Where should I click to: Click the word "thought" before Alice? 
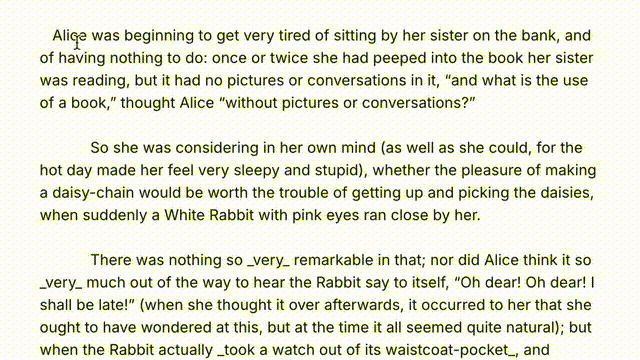click(148, 103)
